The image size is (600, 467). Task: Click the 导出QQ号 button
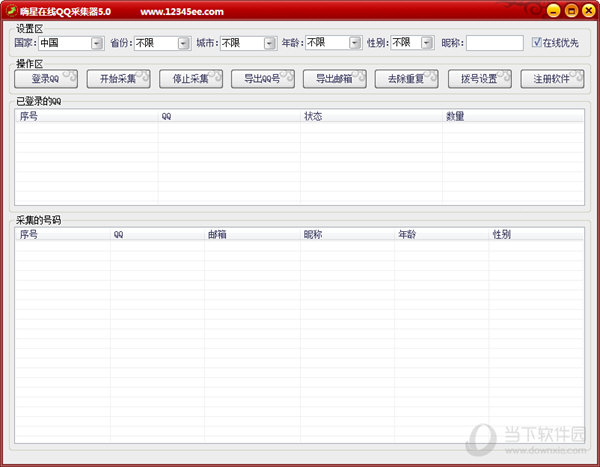(x=262, y=79)
